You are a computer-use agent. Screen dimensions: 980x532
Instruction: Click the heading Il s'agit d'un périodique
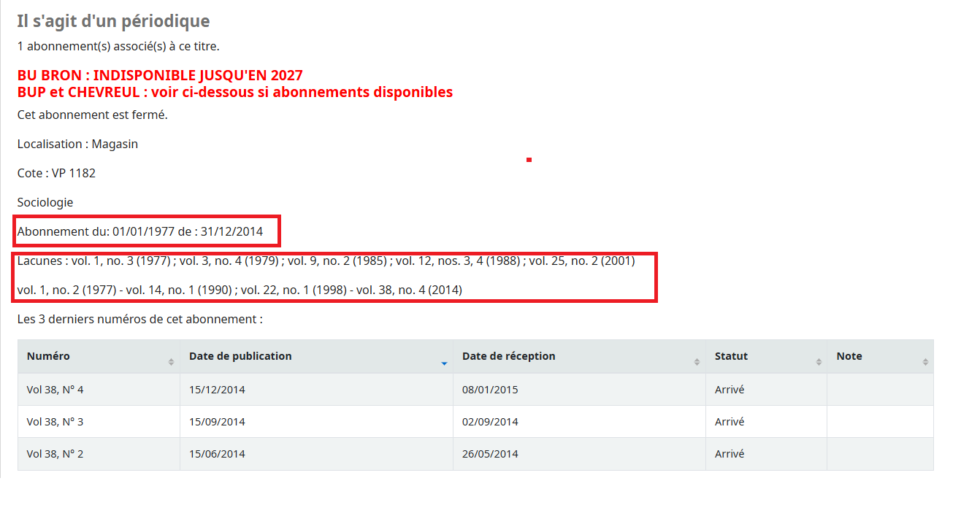click(112, 20)
